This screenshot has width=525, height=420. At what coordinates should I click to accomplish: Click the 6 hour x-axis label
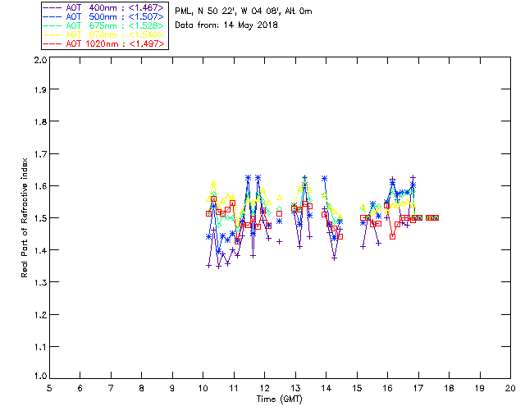(x=80, y=388)
